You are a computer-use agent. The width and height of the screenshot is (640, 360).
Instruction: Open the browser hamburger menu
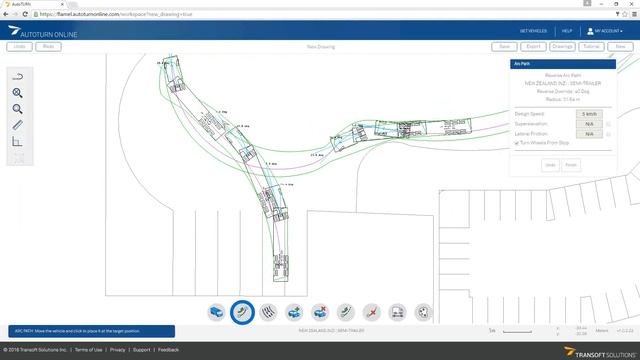click(x=634, y=14)
